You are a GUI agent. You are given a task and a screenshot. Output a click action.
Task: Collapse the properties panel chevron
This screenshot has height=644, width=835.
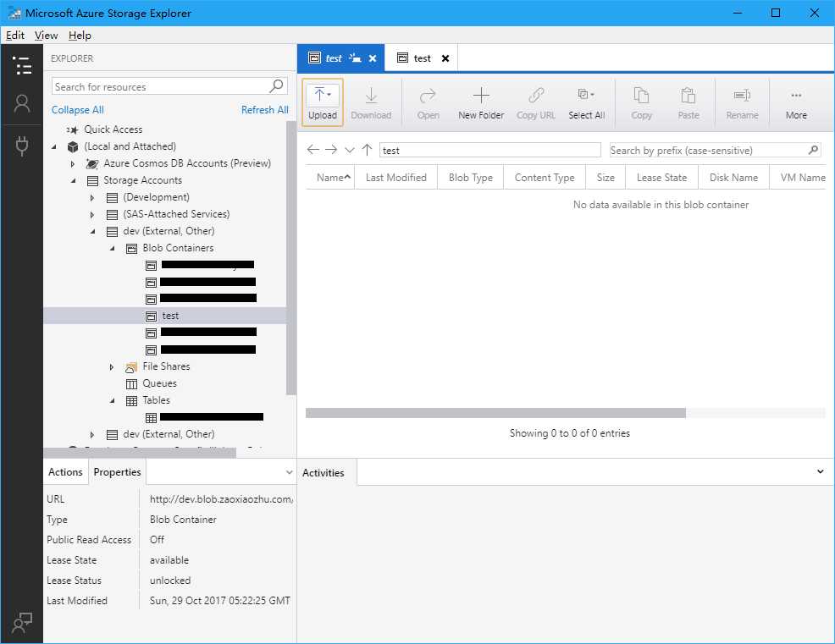(289, 472)
